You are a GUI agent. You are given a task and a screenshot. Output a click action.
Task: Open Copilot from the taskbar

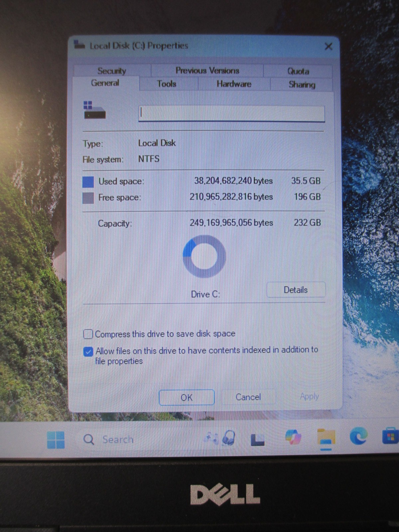tap(293, 437)
